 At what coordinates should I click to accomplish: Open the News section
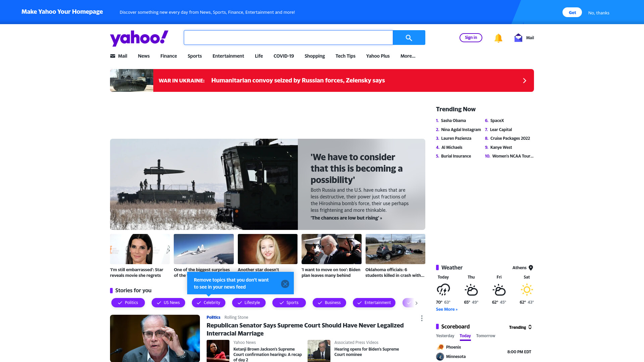(x=144, y=56)
